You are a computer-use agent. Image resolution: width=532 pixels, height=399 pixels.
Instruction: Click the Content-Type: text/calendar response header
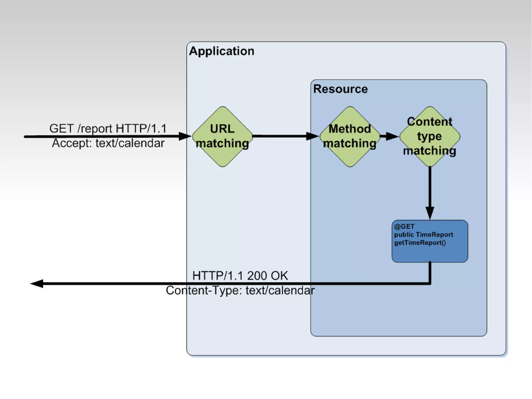(x=240, y=290)
